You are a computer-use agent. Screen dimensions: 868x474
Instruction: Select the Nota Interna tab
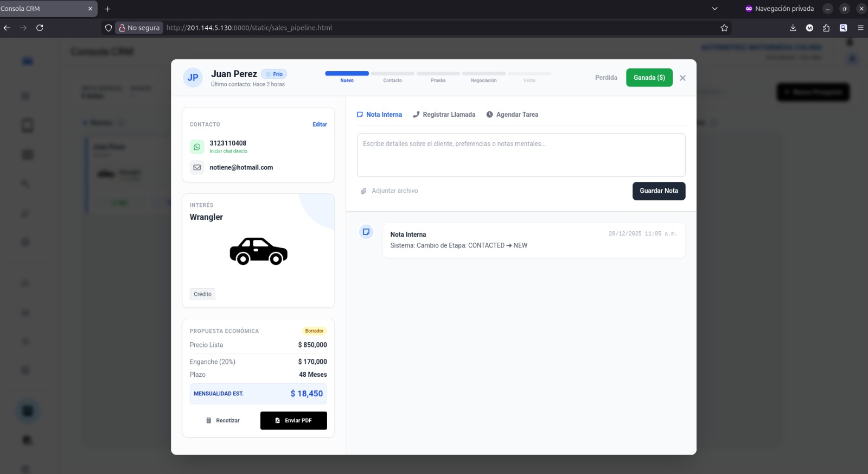pyautogui.click(x=379, y=115)
